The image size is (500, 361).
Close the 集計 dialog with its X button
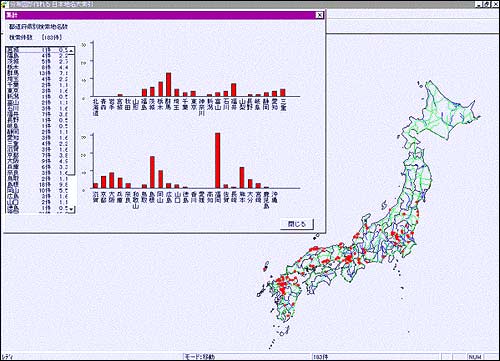[319, 15]
